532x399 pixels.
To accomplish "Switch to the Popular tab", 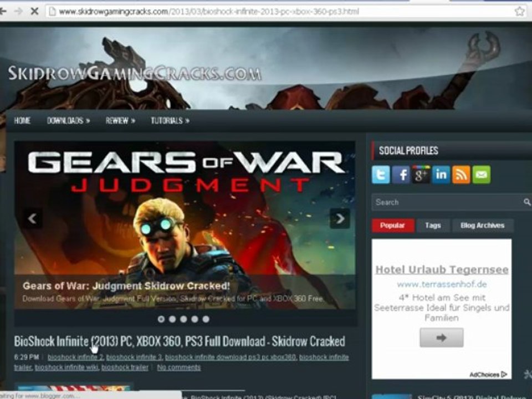I will pyautogui.click(x=393, y=226).
